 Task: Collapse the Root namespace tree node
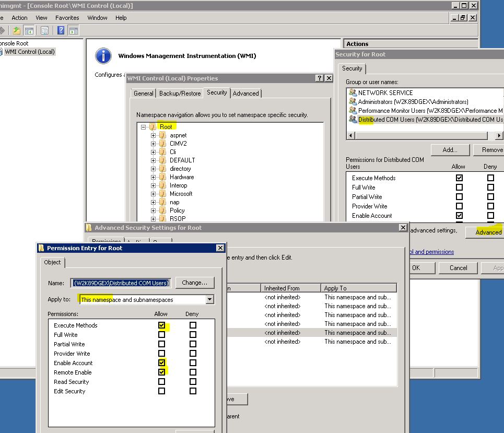143,127
